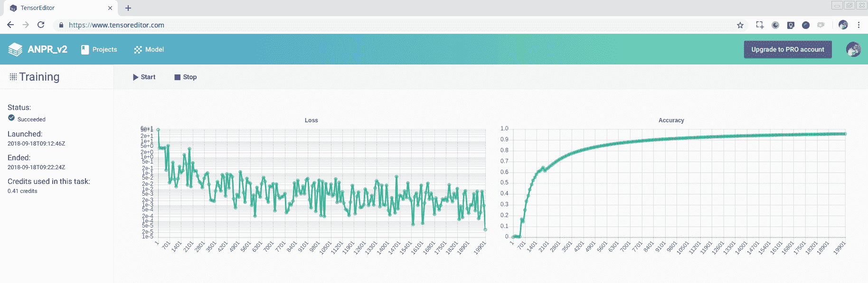The image size is (868, 283).
Task: Open browser profile avatar in toolbar
Action: click(843, 25)
